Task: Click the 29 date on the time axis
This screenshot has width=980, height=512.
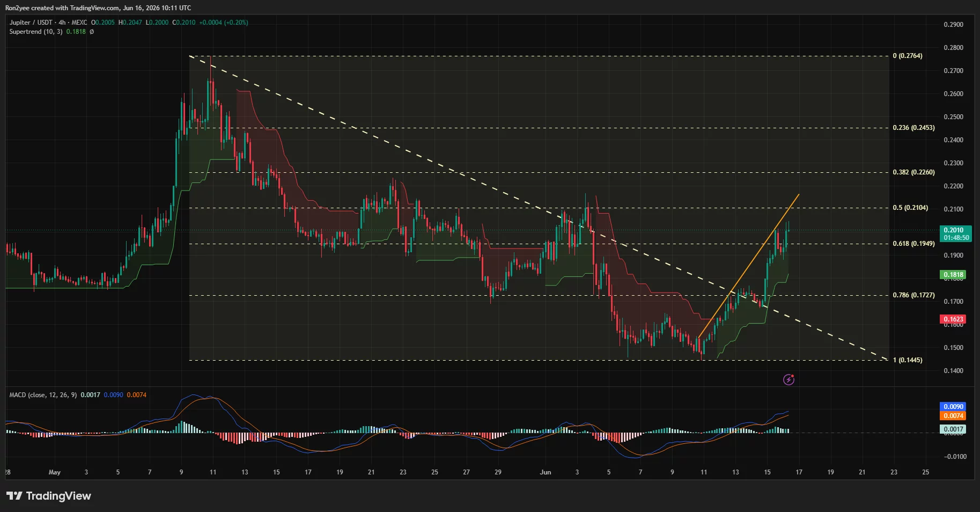Action: pyautogui.click(x=498, y=472)
